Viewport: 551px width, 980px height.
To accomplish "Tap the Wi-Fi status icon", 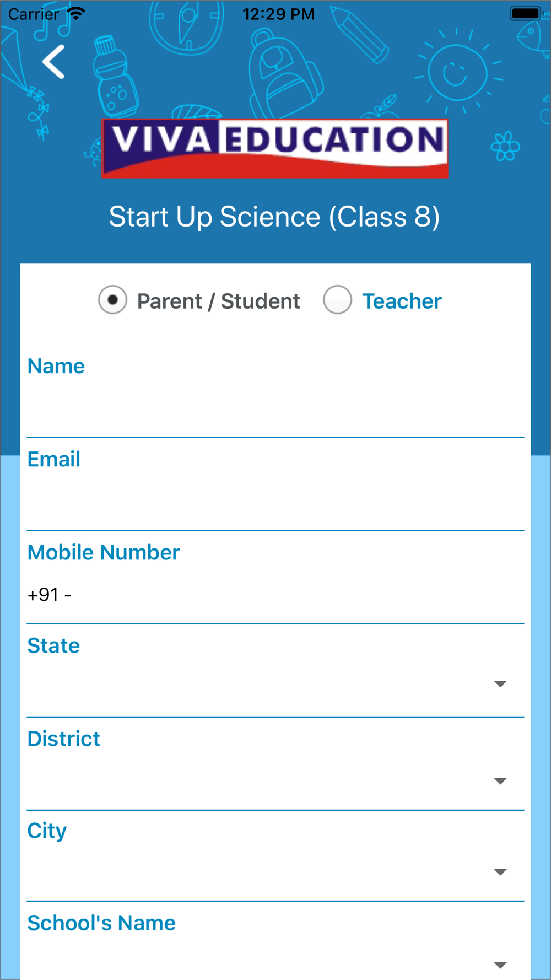I will pos(75,13).
